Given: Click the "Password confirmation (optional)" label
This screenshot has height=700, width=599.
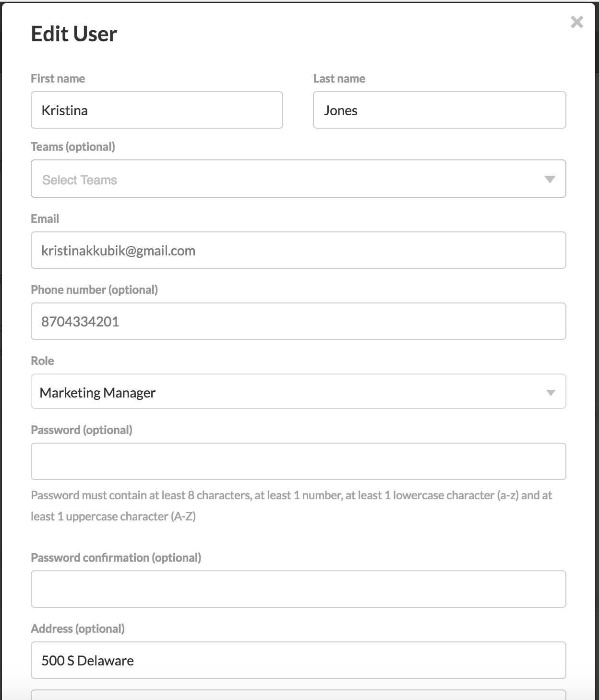Looking at the screenshot, I should click(x=116, y=558).
